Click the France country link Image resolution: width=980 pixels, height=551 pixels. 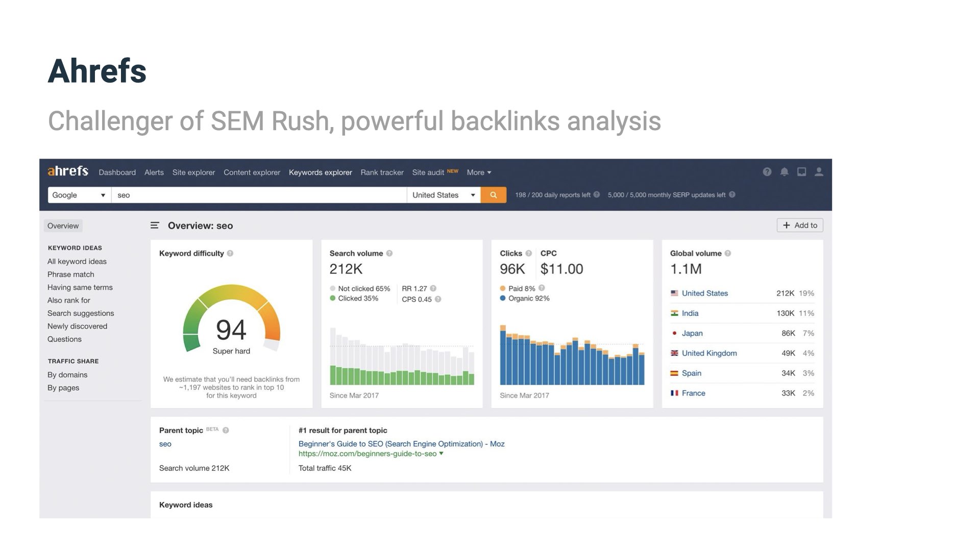coord(694,393)
